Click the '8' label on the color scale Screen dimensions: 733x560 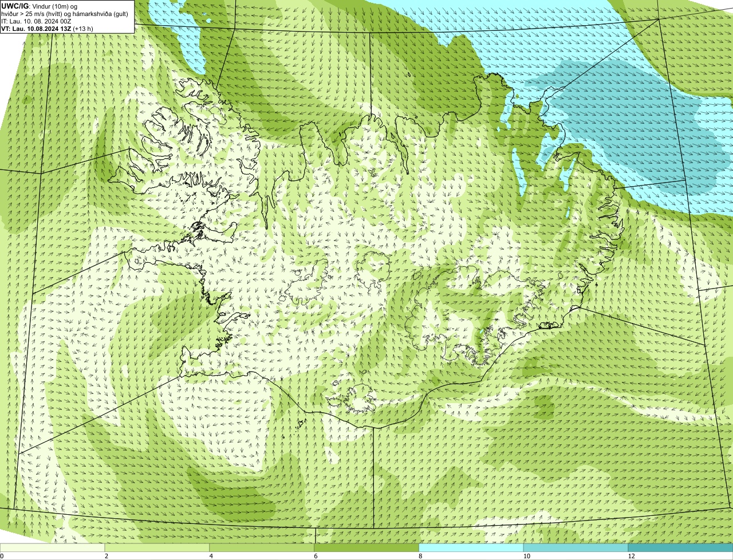tap(420, 556)
